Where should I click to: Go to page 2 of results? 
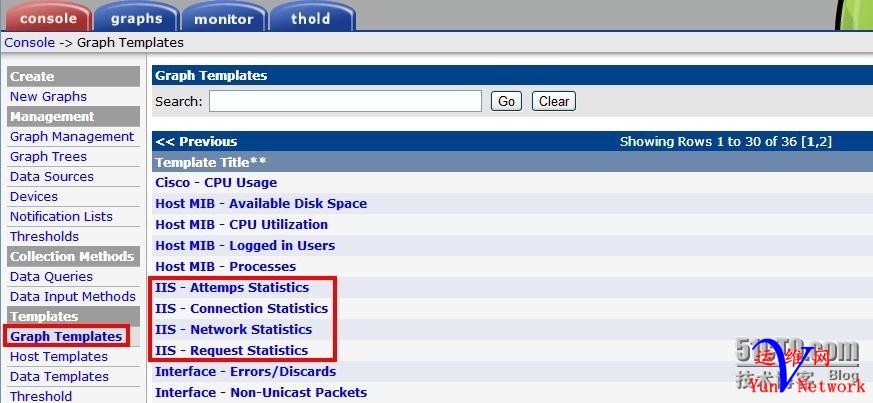pos(823,141)
